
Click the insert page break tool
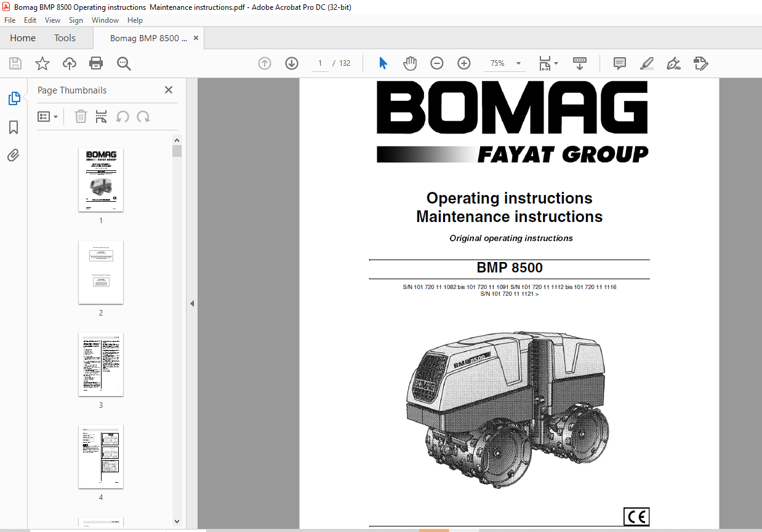(x=102, y=116)
